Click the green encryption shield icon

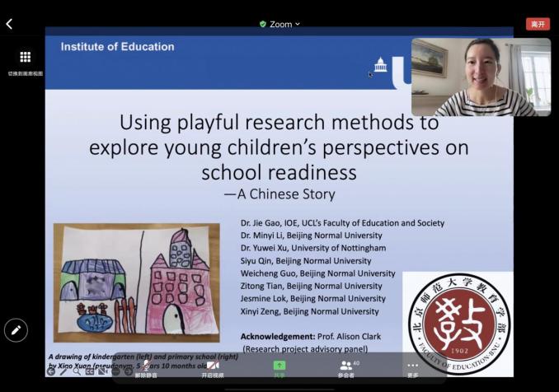point(263,24)
